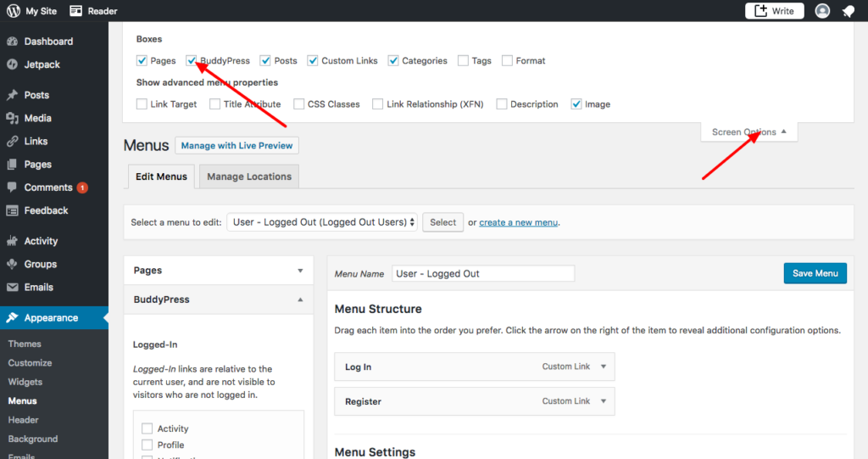Open Dashboard from the sidebar icon
The image size is (868, 459).
13,42
